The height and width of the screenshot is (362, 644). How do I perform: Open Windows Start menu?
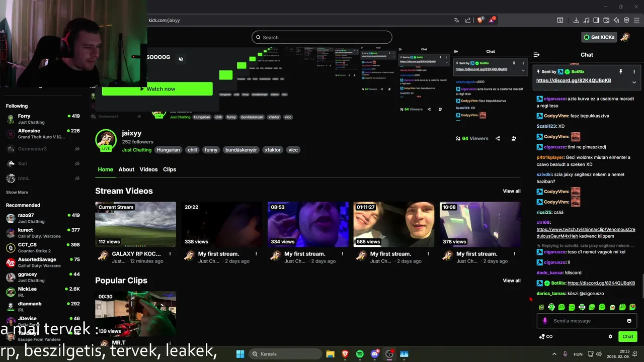coord(240,354)
